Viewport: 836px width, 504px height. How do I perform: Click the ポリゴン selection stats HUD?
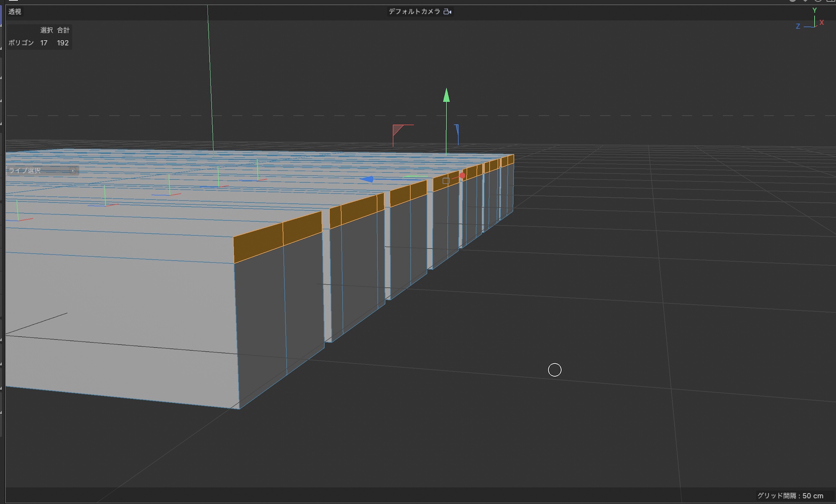tap(38, 43)
